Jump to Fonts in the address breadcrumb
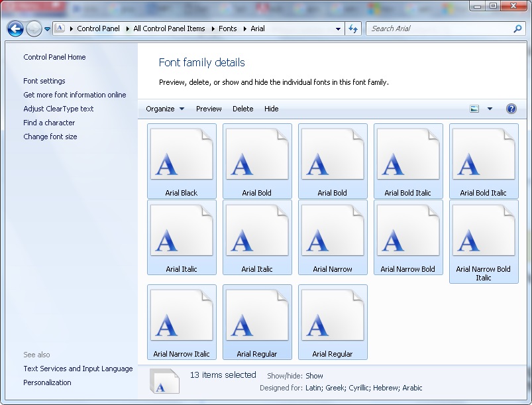The width and height of the screenshot is (532, 405). point(228,29)
